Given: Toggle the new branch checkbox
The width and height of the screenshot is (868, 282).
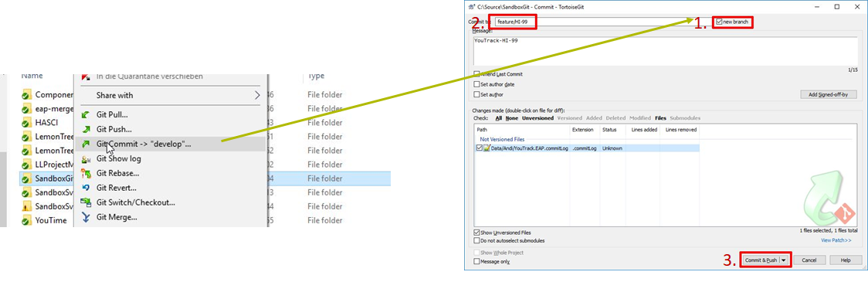Looking at the screenshot, I should 719,22.
